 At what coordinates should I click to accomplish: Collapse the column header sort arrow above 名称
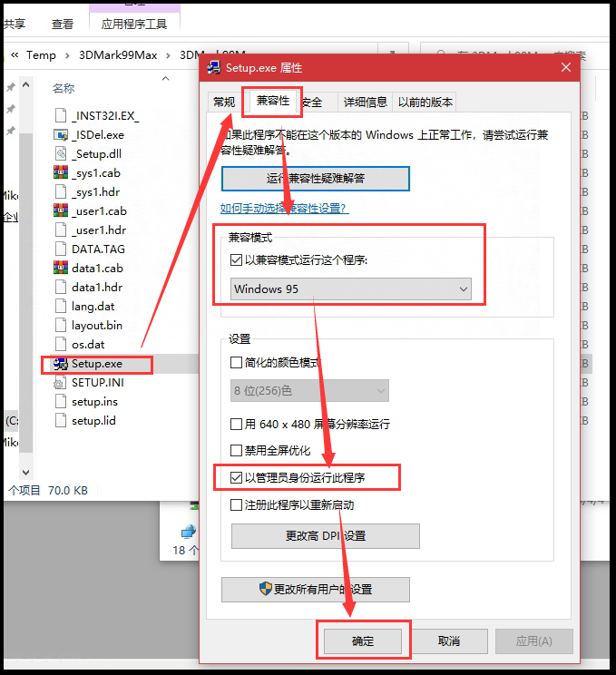(x=165, y=79)
